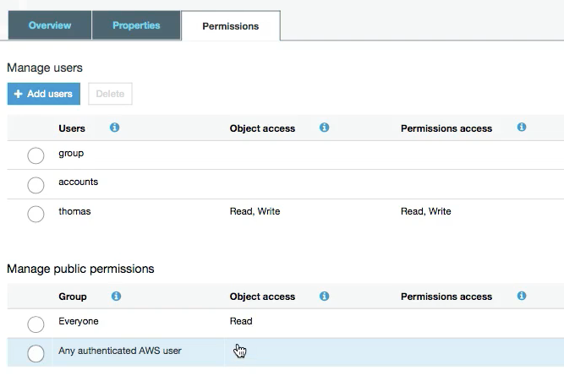
Task: Switch to the Overview tab
Action: [x=49, y=25]
